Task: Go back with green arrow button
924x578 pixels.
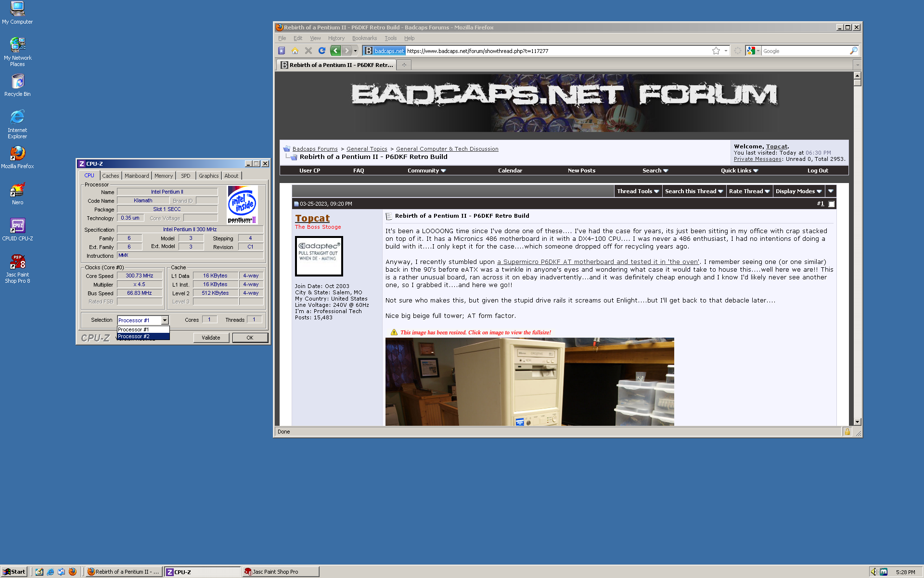Action: [x=335, y=51]
